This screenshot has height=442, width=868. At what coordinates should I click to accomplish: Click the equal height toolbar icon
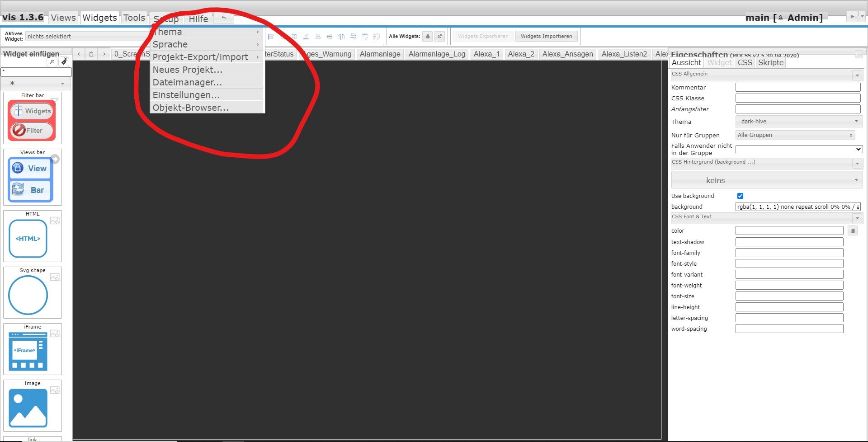click(376, 37)
